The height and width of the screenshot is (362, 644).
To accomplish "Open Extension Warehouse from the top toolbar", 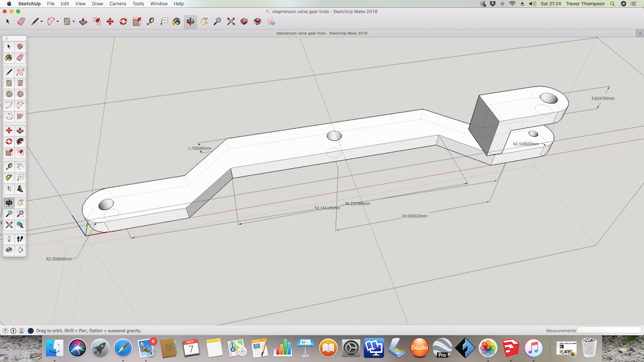I will (258, 22).
